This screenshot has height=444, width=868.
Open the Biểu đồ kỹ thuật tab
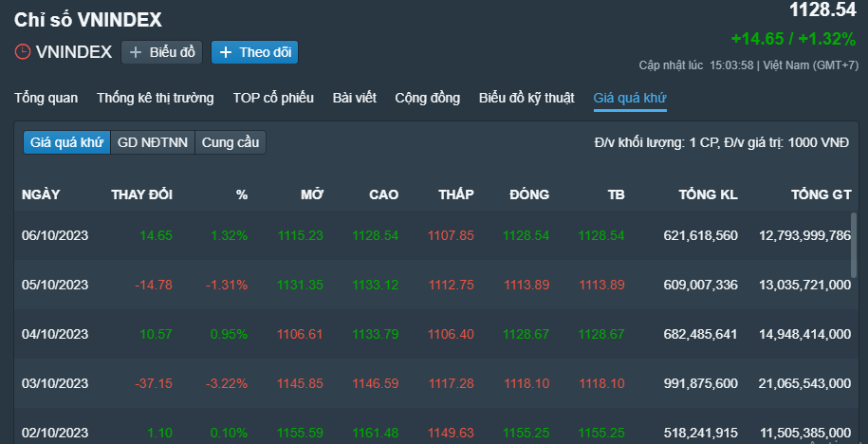pos(526,98)
